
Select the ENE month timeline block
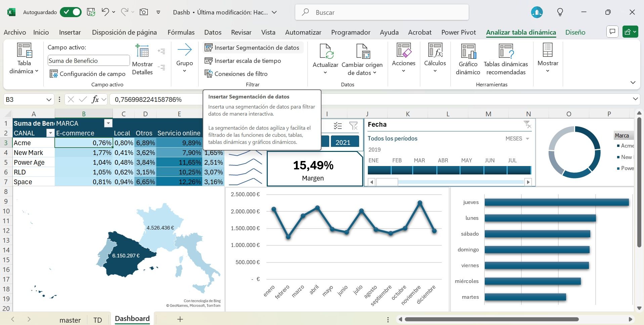click(x=379, y=170)
